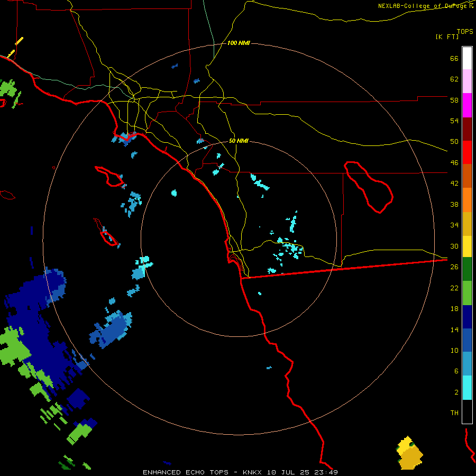The width and height of the screenshot is (476, 476).
Task: Click the legend value 18
Action: pyautogui.click(x=454, y=309)
